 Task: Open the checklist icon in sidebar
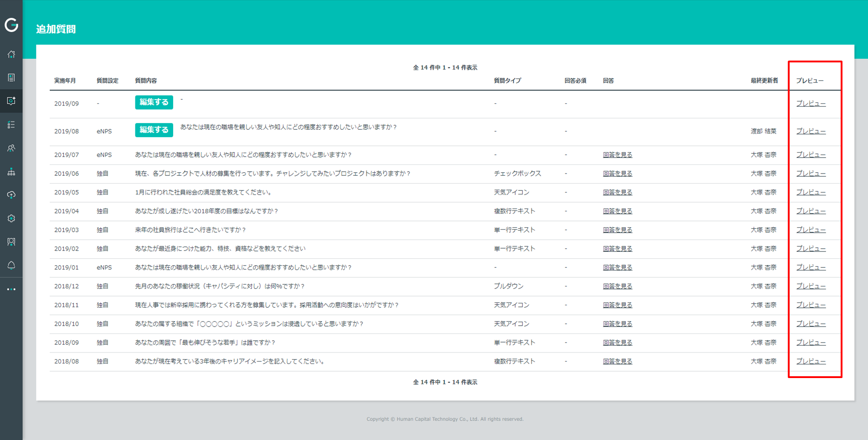click(x=11, y=125)
